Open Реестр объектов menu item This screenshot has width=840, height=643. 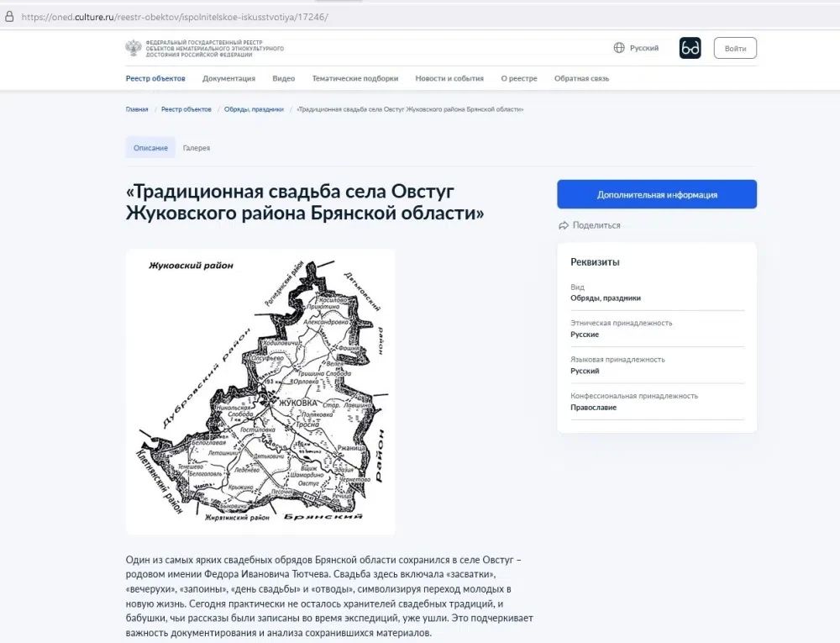point(155,78)
